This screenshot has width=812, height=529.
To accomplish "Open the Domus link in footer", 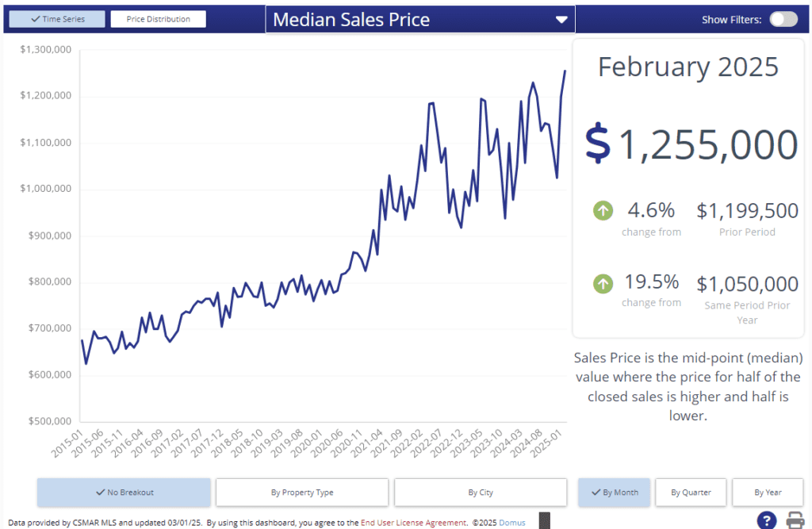I will tap(512, 523).
